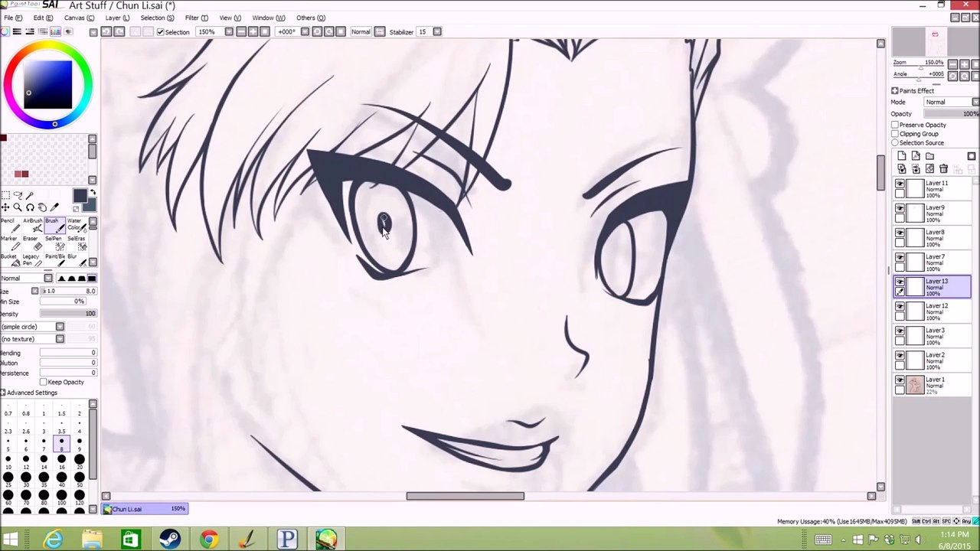Select the Zoom magnifier tool
The width and height of the screenshot is (980, 551).
tap(18, 207)
